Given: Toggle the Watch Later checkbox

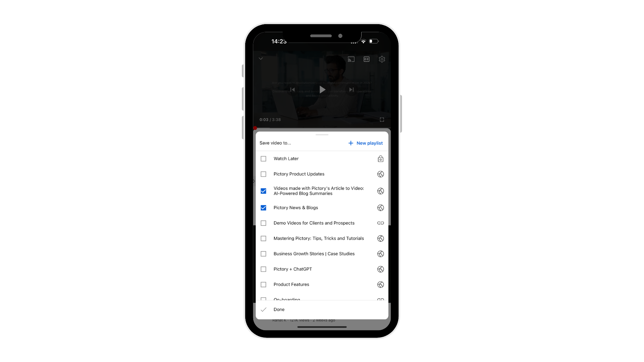Looking at the screenshot, I should tap(264, 158).
